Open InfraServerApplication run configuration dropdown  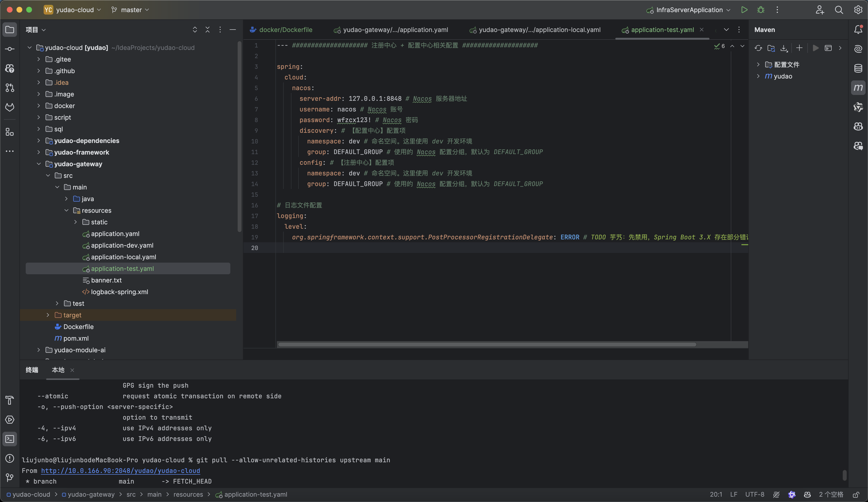click(x=688, y=10)
